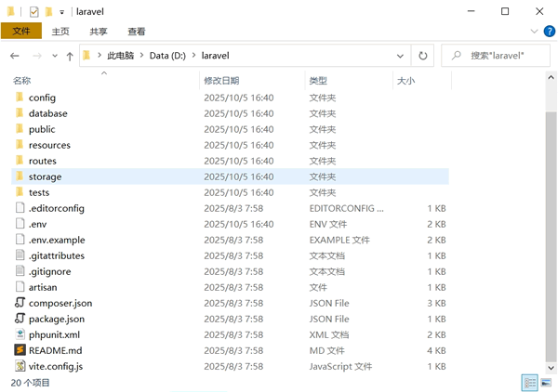This screenshot has width=558, height=392.
Task: Switch to details view layout
Action: [529, 382]
